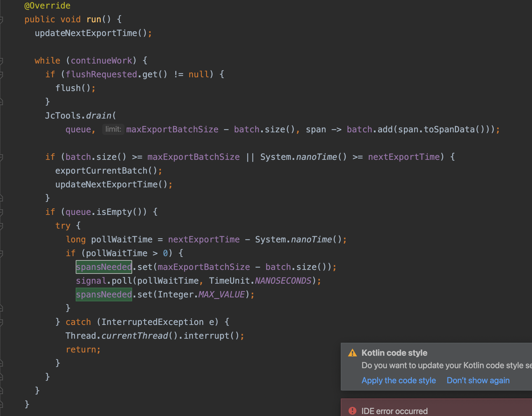Click flushRequested in the if condition
Image resolution: width=532 pixels, height=416 pixels.
click(101, 74)
